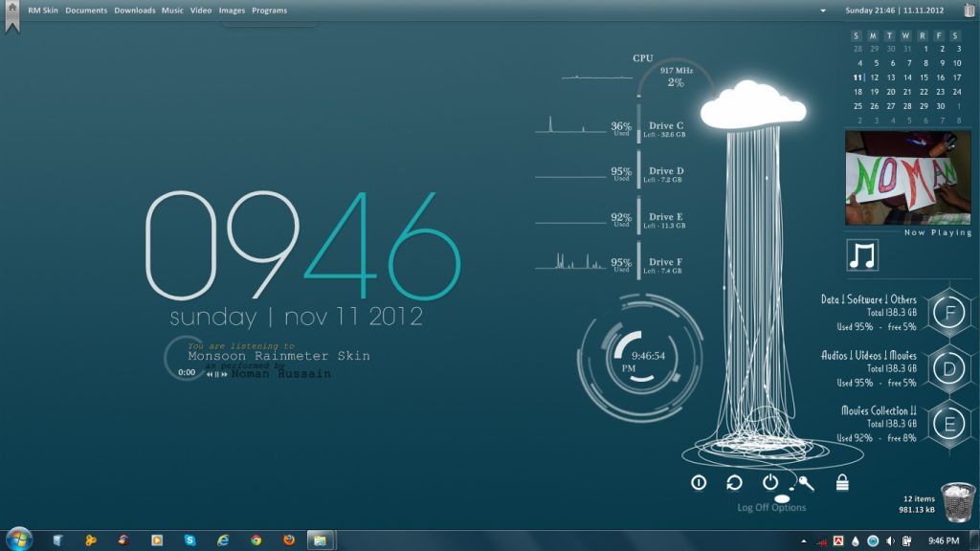Open the yellow knot taskbar icon

[91, 540]
